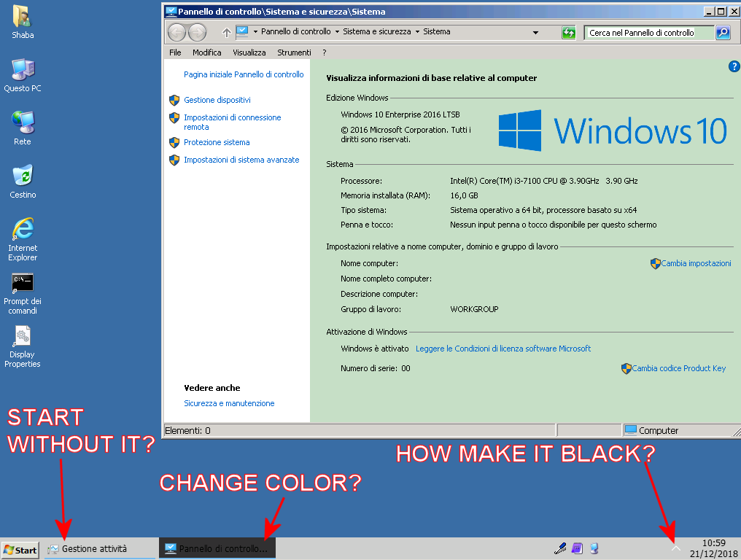Click Cambia codice Product Key link
The width and height of the screenshot is (741, 560).
678,368
